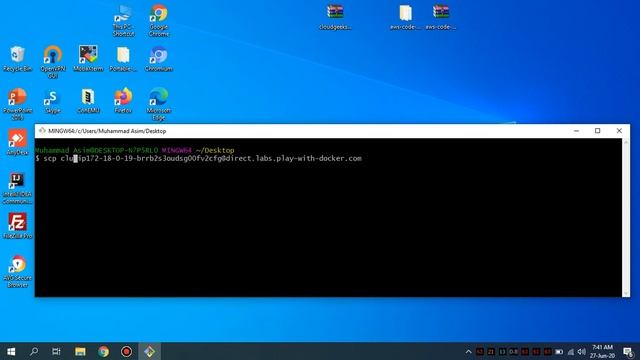Launch the Firefox desktop shortcut

(x=123, y=100)
